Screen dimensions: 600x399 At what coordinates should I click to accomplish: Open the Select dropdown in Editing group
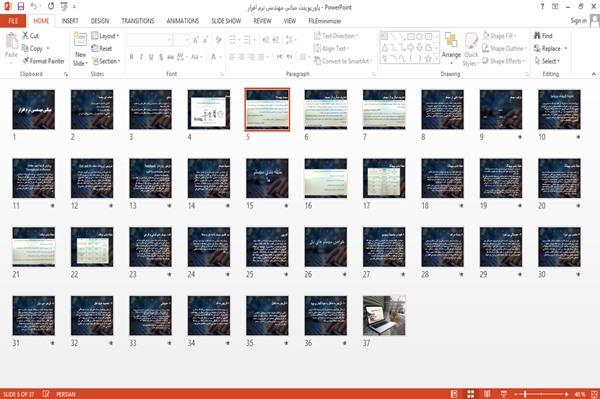[x=547, y=61]
